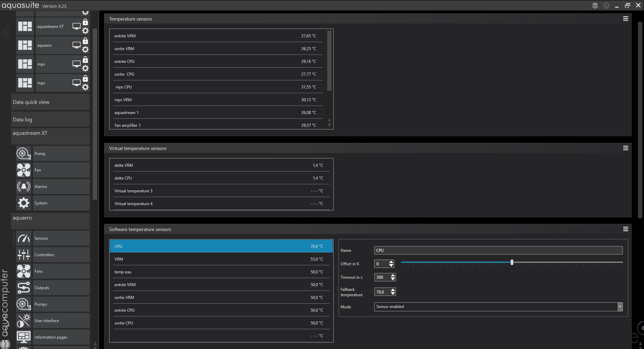The height and width of the screenshot is (349, 644).
Task: Click the Temperature sensors list scrollbar
Action: pyautogui.click(x=329, y=61)
